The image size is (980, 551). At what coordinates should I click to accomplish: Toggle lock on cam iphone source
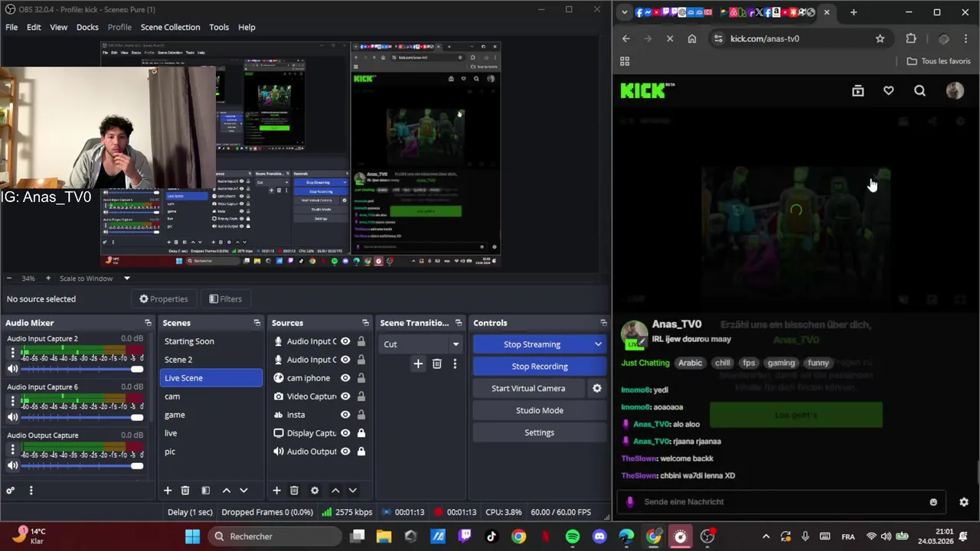[361, 378]
